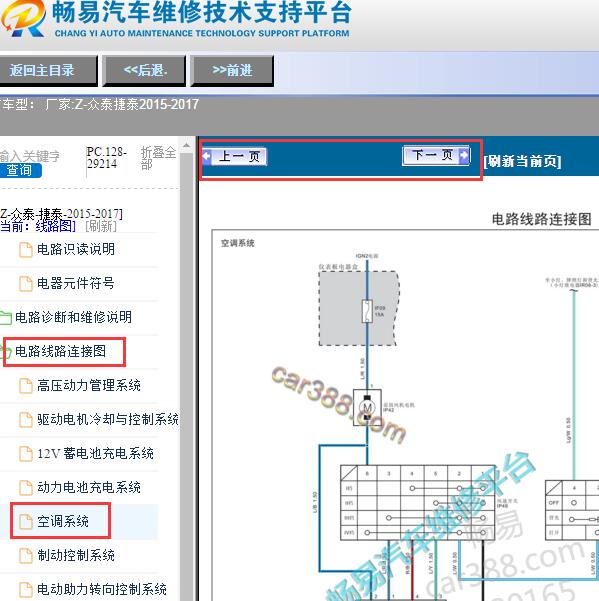Click the page icon beside 电路识读说明

pyautogui.click(x=26, y=250)
